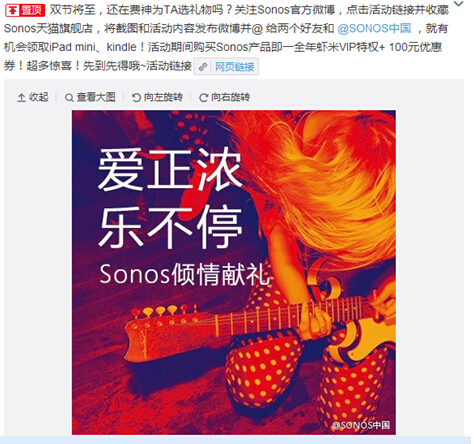Click the chain link icon beside 网页链接
Image resolution: width=474 pixels, height=444 pixels.
pyautogui.click(x=203, y=67)
